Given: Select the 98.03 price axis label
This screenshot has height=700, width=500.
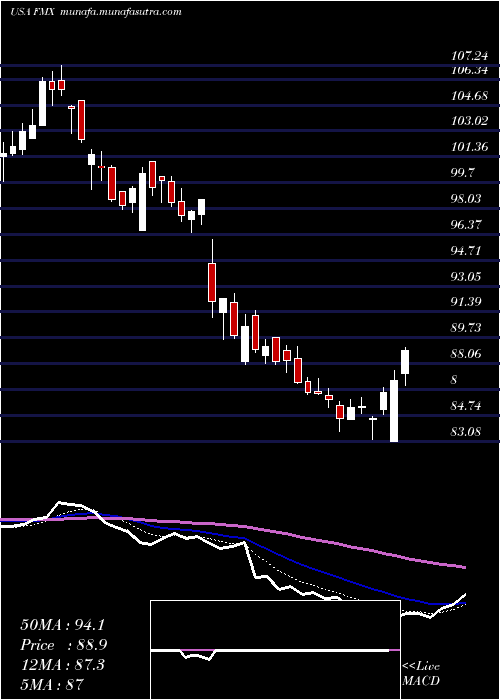Looking at the screenshot, I should (x=468, y=198).
